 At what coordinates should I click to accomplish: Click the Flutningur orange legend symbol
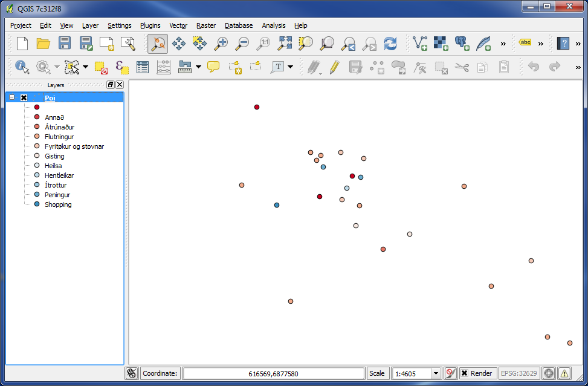pyautogui.click(x=37, y=136)
